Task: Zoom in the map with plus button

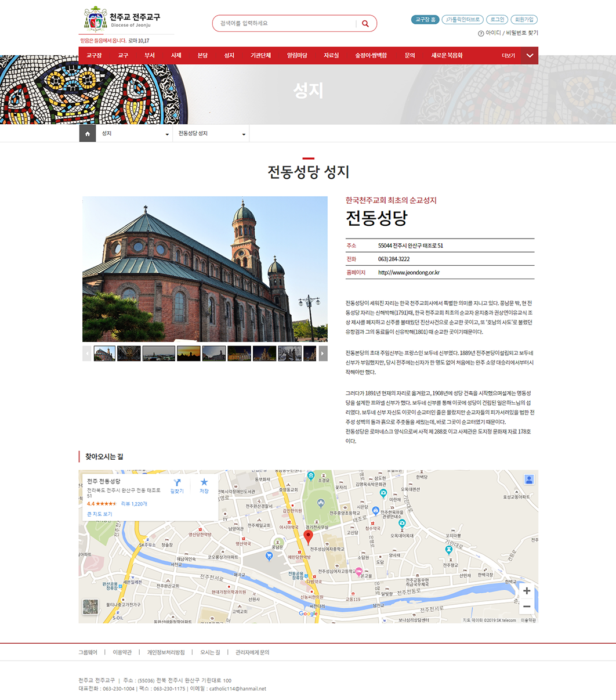Action: click(x=527, y=591)
